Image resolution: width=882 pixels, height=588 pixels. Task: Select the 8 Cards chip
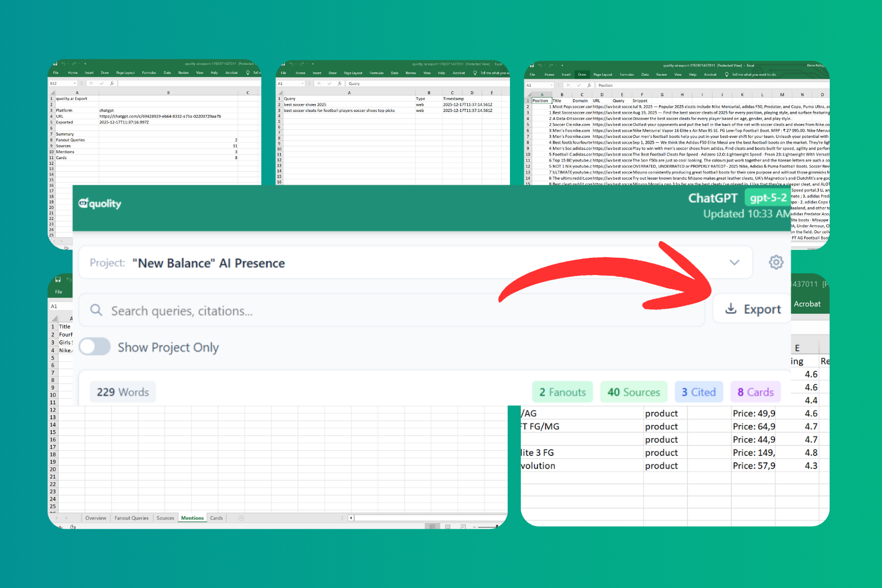pyautogui.click(x=755, y=392)
